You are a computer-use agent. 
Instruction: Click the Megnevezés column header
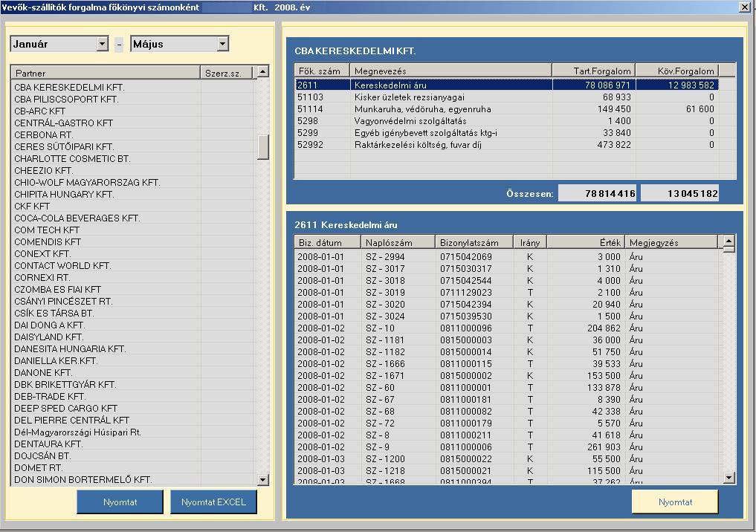[x=450, y=71]
